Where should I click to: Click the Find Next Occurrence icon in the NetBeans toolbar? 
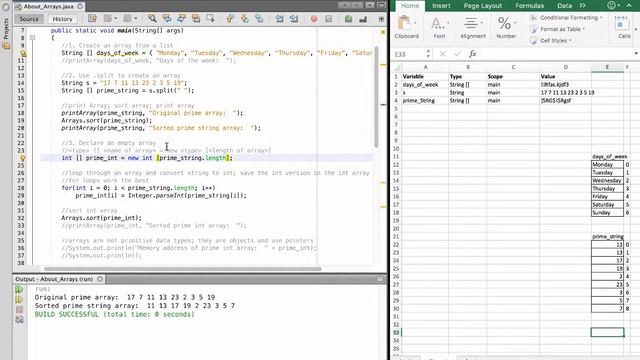tap(181, 19)
